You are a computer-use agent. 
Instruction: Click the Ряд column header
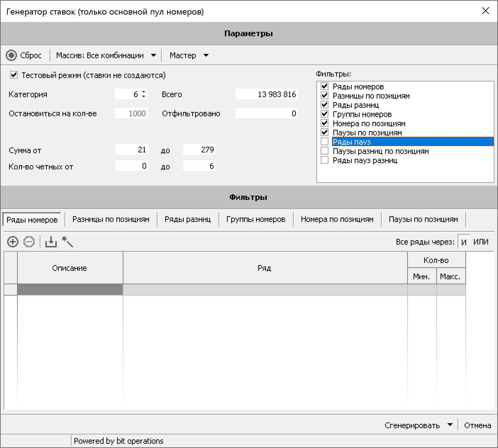tap(265, 268)
